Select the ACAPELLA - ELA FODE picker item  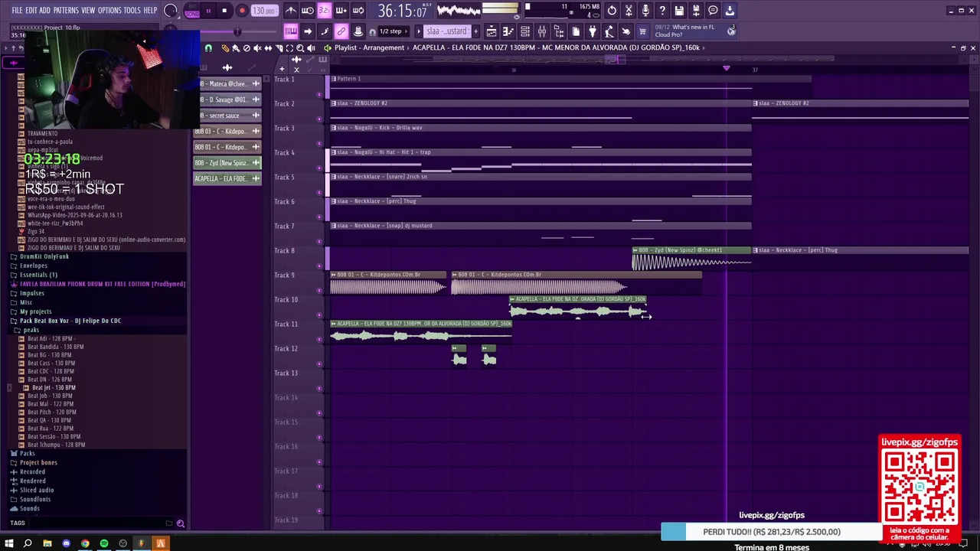coord(227,178)
